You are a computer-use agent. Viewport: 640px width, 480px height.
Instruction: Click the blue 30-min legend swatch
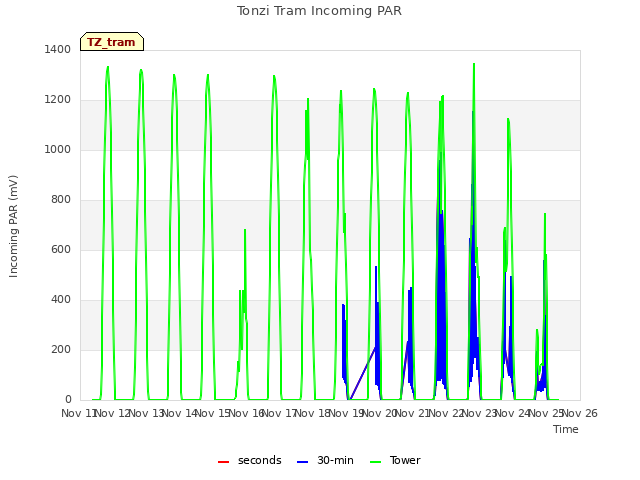coord(302,462)
